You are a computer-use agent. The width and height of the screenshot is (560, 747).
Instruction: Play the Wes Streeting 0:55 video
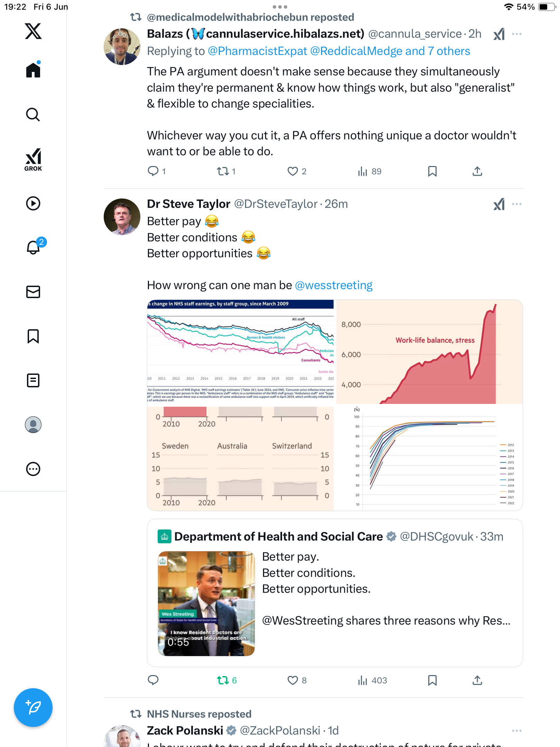(206, 603)
